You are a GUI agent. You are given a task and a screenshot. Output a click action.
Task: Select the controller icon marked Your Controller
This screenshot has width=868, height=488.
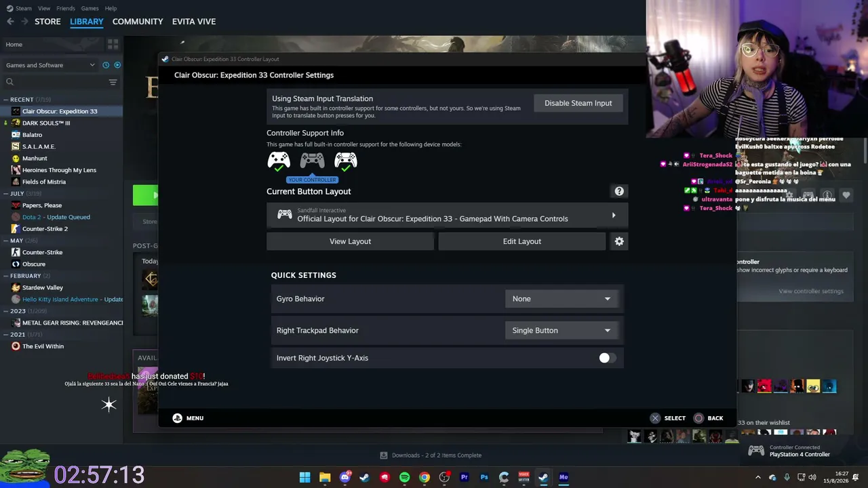312,161
